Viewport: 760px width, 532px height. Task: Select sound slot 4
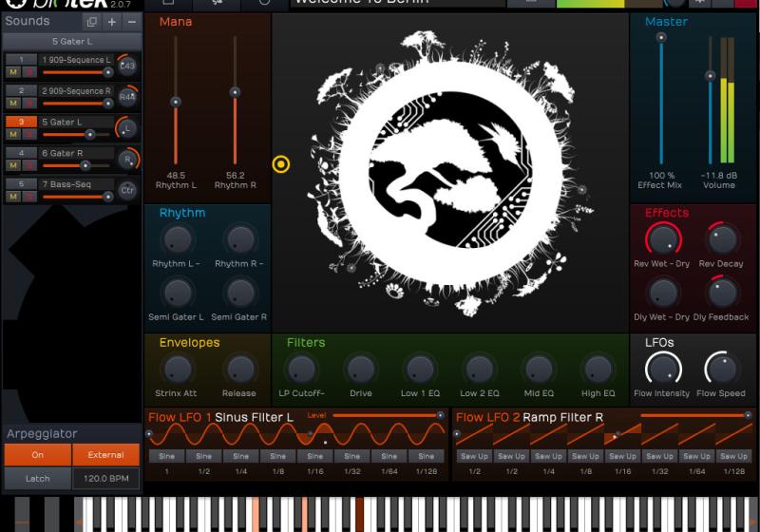[21, 153]
